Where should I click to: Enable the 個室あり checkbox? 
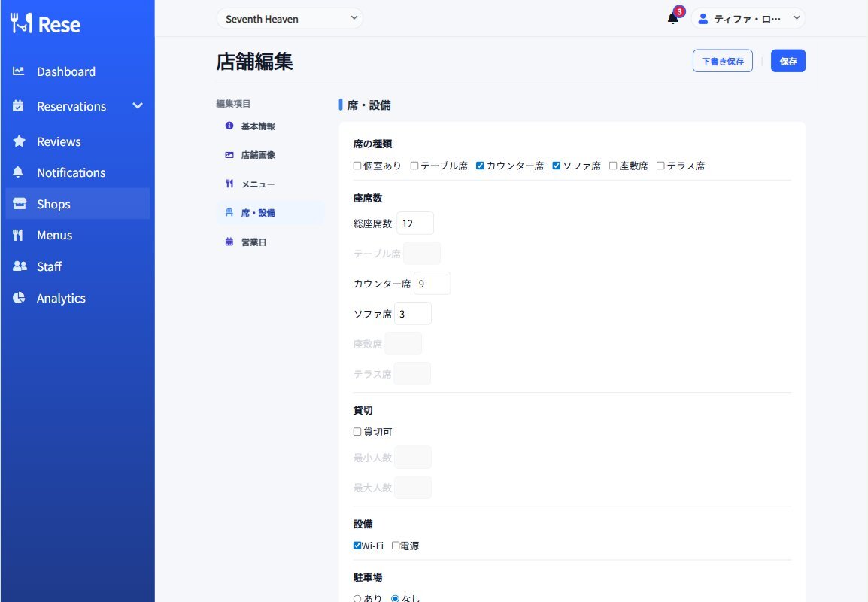click(357, 166)
